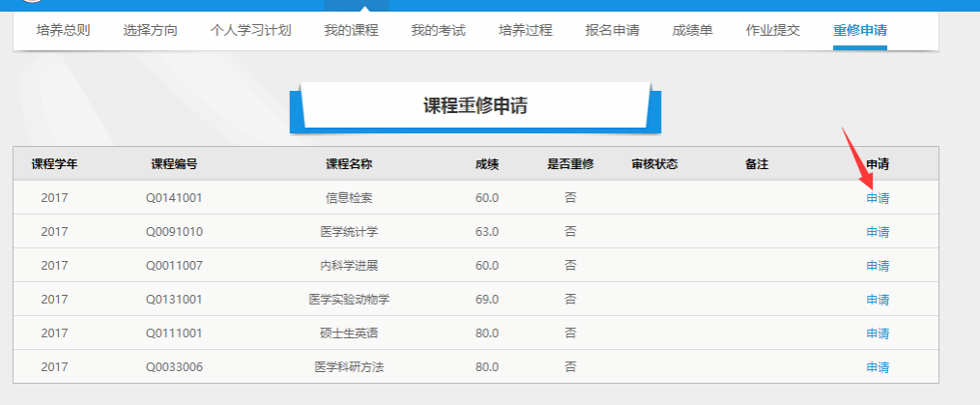Screen dimensions: 980x405
Task: Click 申请 link for 硕士生英语
Action: pos(878,333)
